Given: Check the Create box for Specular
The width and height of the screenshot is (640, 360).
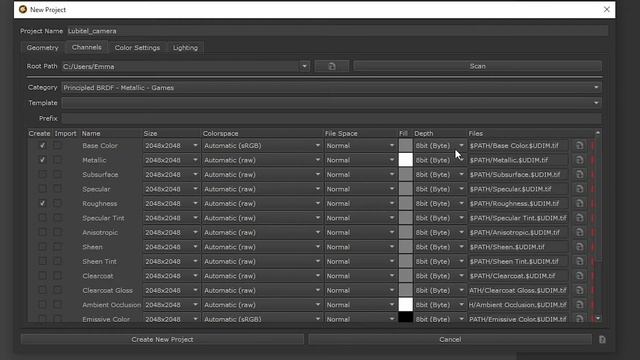Looking at the screenshot, I should [42, 189].
